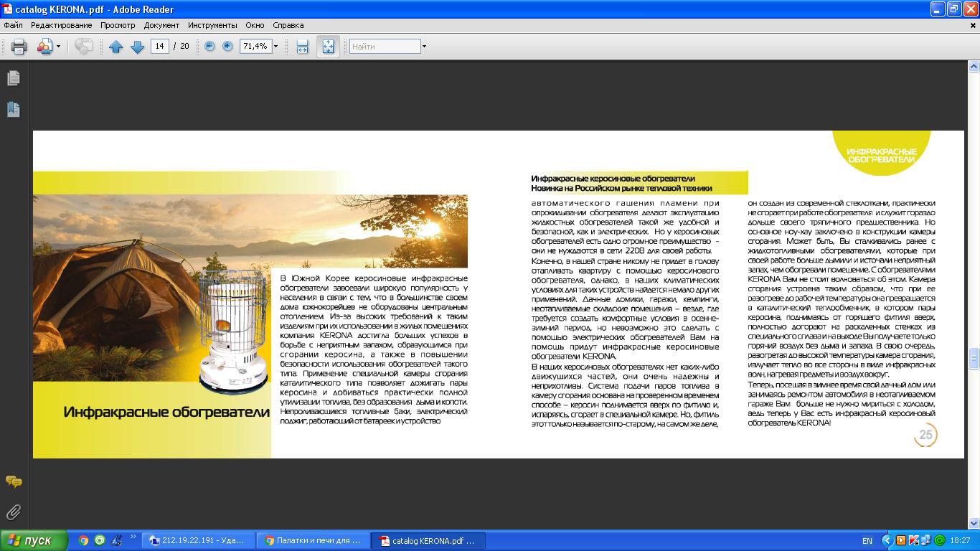
Task: Print the document using the printer icon
Action: pos(19,47)
